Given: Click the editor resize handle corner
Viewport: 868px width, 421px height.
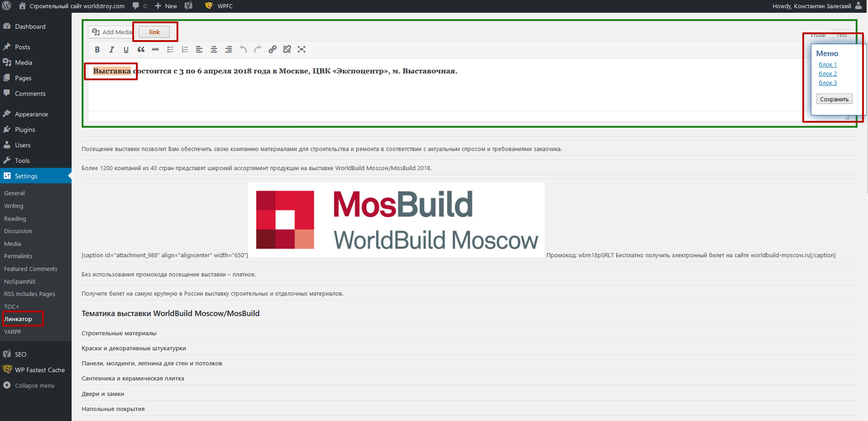Looking at the screenshot, I should click(x=847, y=118).
